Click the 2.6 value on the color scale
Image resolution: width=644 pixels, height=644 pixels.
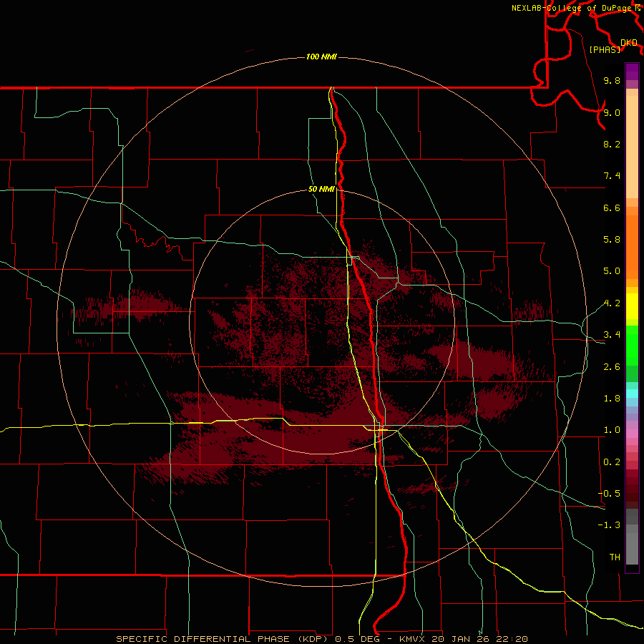pos(612,367)
